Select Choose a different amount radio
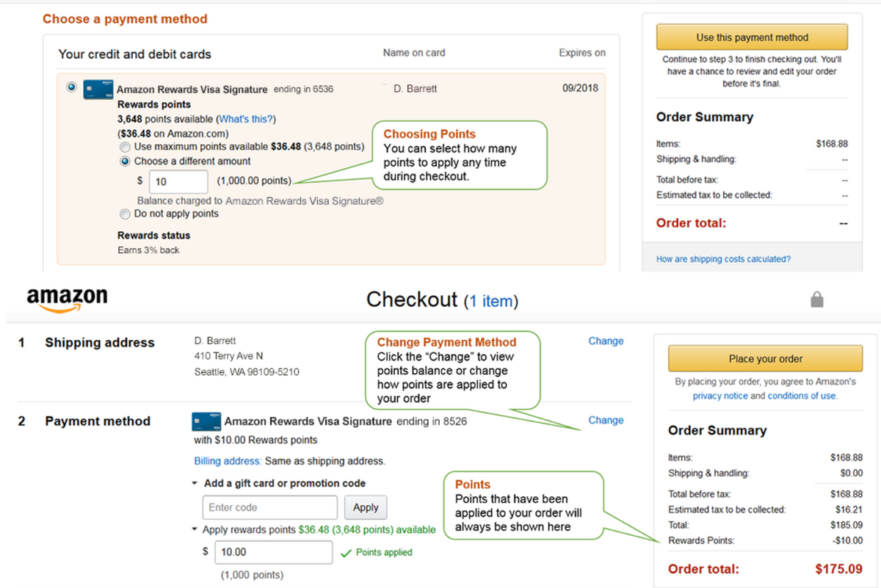 click(125, 161)
